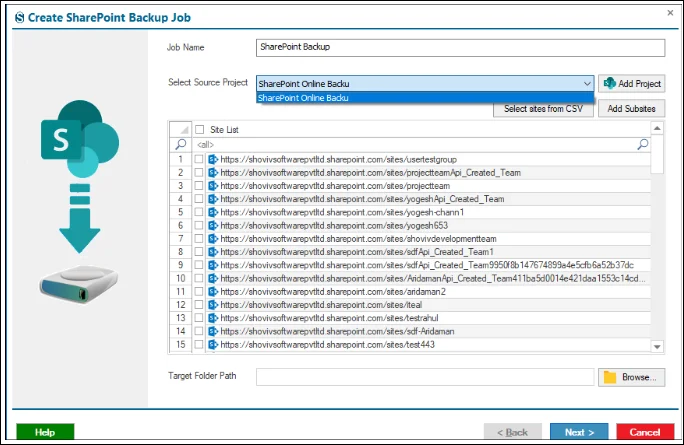Click the SharePoint icon beside the usertestgroup URL
Image resolution: width=684 pixels, height=445 pixels.
point(213,160)
